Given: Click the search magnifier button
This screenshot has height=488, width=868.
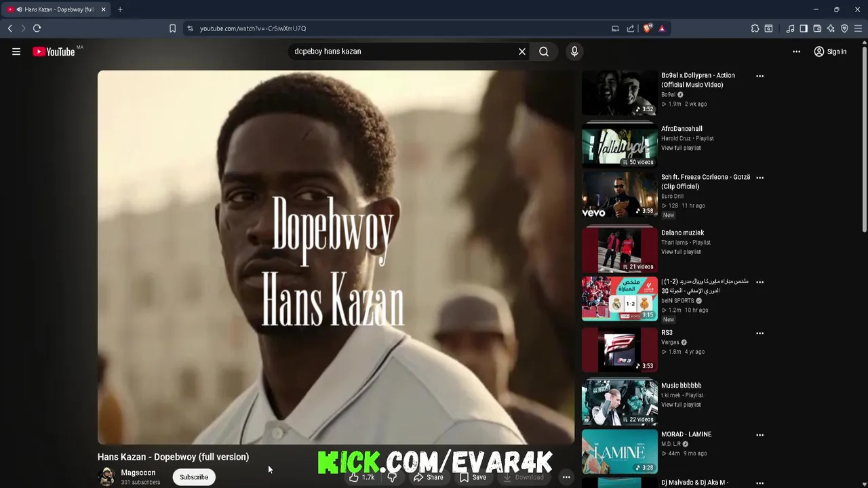Looking at the screenshot, I should 544,52.
